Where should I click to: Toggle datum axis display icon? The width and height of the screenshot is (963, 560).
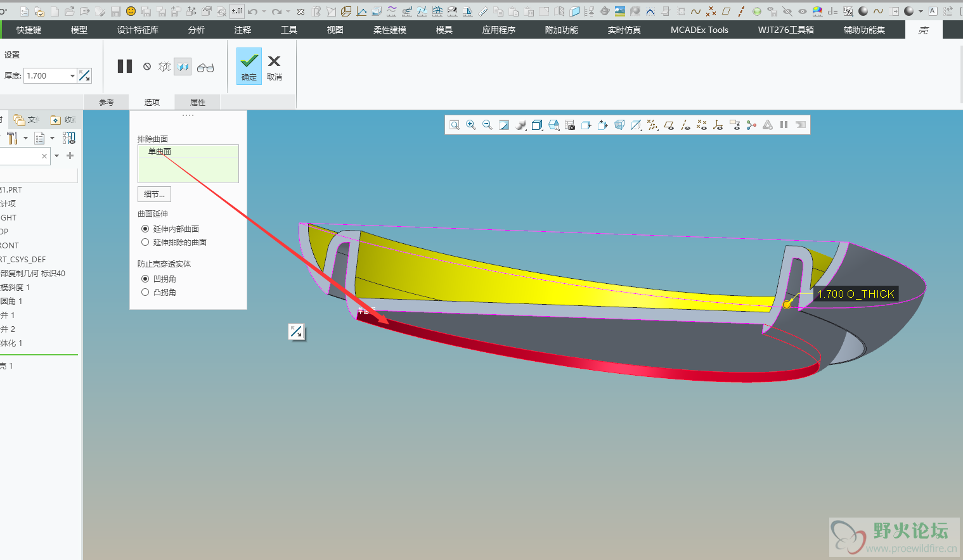tap(685, 125)
